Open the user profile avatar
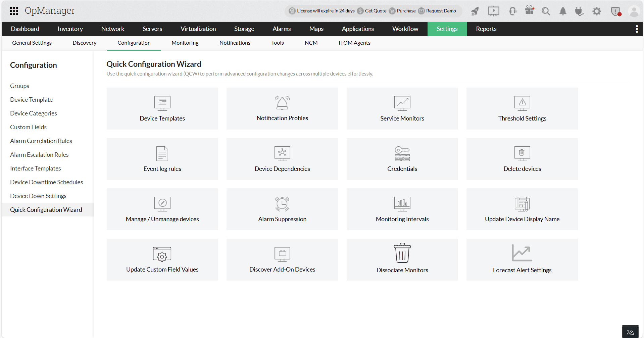Image resolution: width=644 pixels, height=338 pixels. (634, 11)
